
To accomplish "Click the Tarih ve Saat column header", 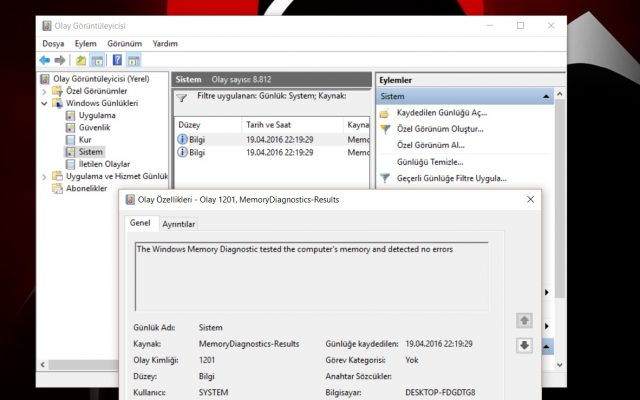I will [292, 125].
